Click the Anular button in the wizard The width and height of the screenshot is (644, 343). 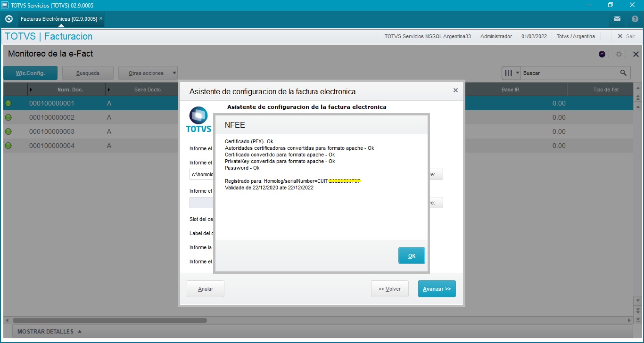coord(206,289)
